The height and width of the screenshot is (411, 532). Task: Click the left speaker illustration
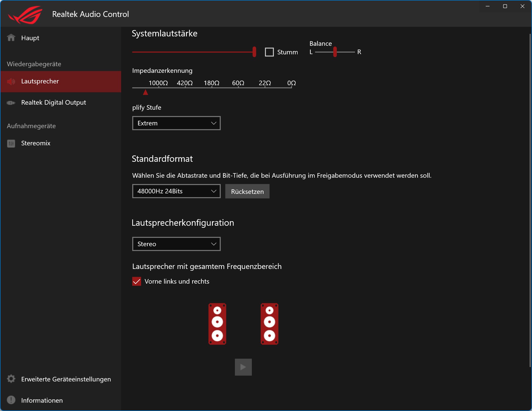pyautogui.click(x=217, y=324)
